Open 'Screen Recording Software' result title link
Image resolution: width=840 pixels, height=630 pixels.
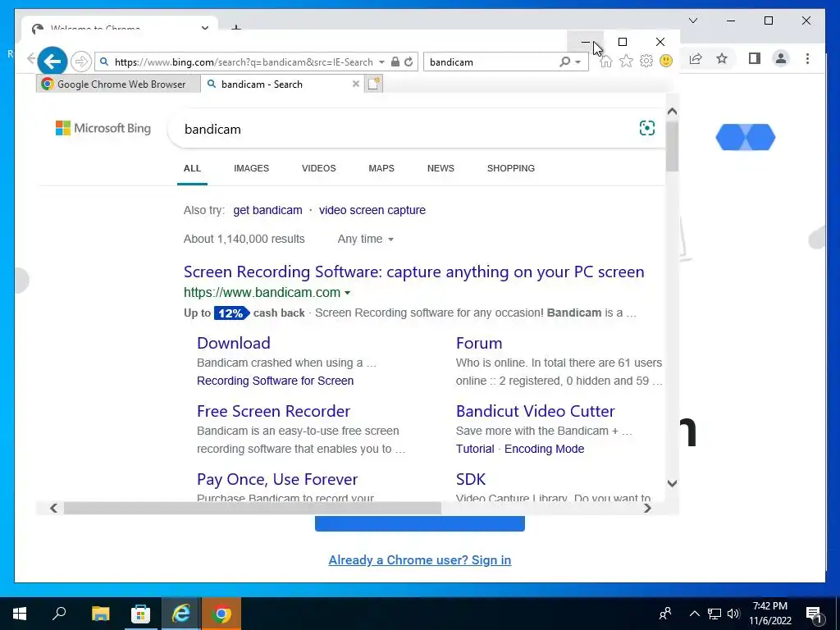(414, 272)
